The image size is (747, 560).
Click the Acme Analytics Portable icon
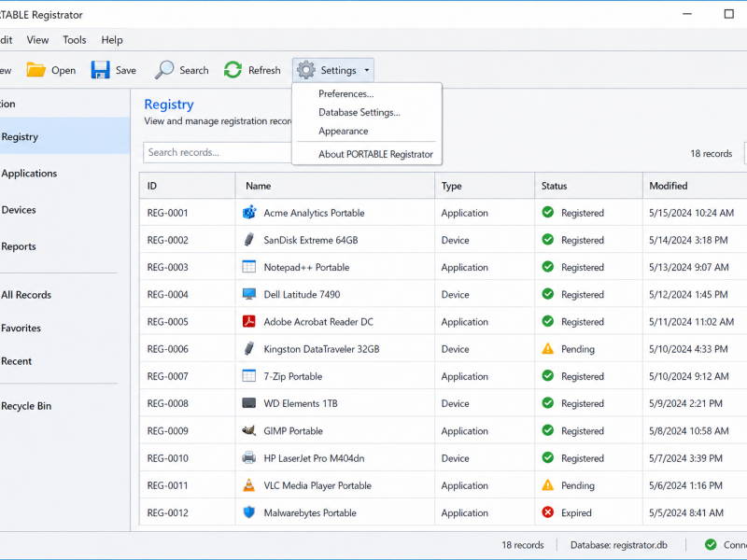(249, 213)
